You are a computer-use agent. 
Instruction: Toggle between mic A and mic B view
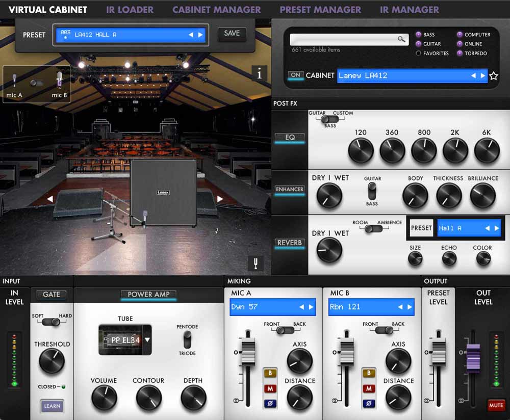click(x=36, y=83)
